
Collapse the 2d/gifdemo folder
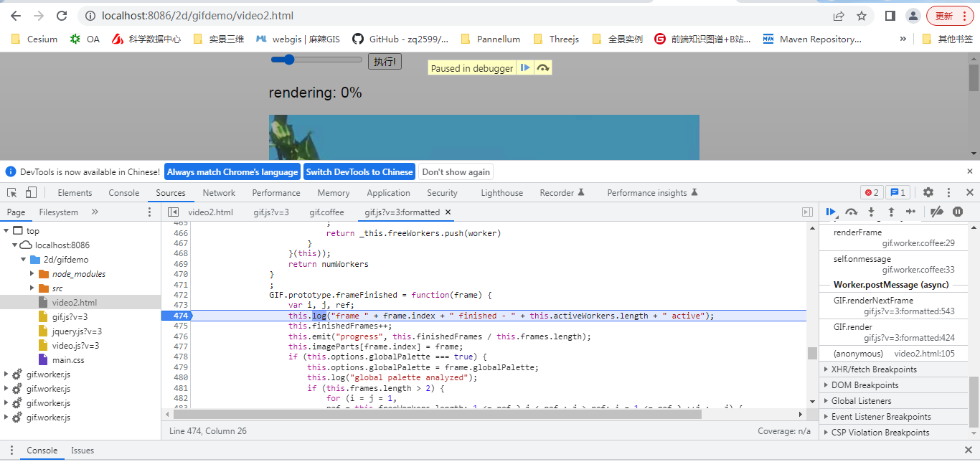[24, 259]
